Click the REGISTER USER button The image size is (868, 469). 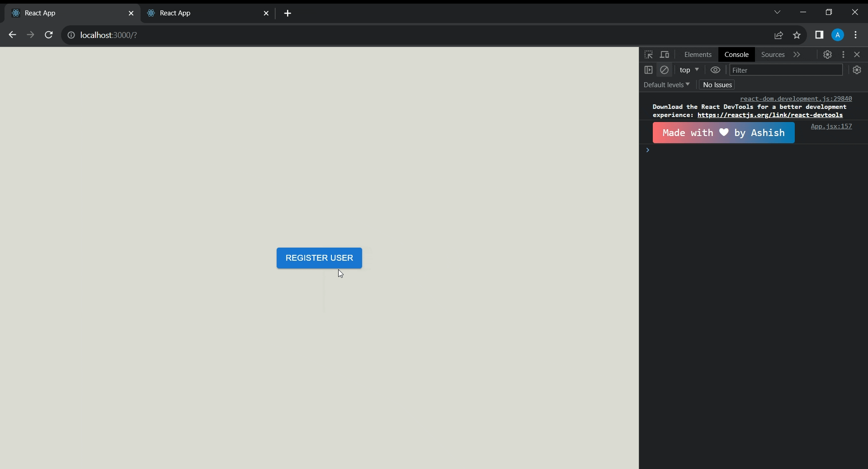point(319,258)
